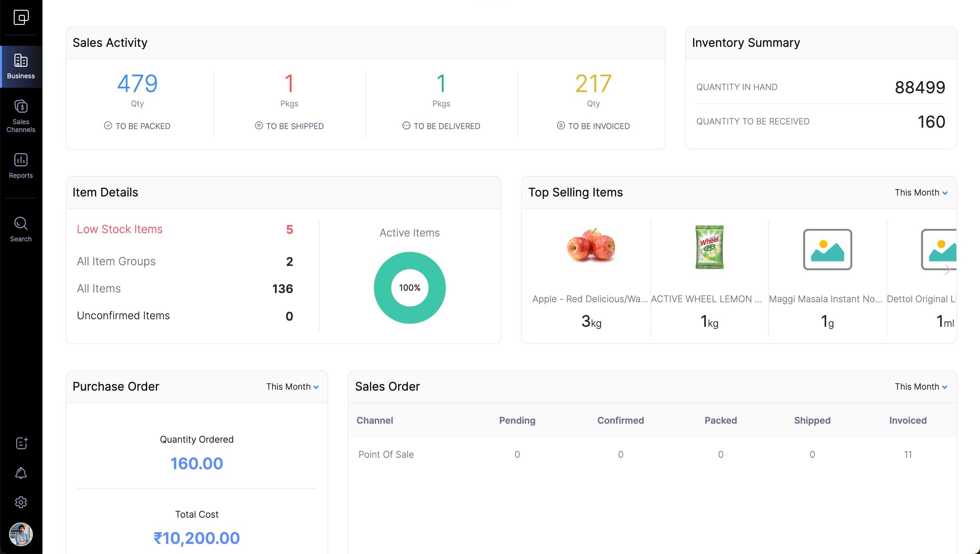Open the settings gear icon

click(x=21, y=502)
